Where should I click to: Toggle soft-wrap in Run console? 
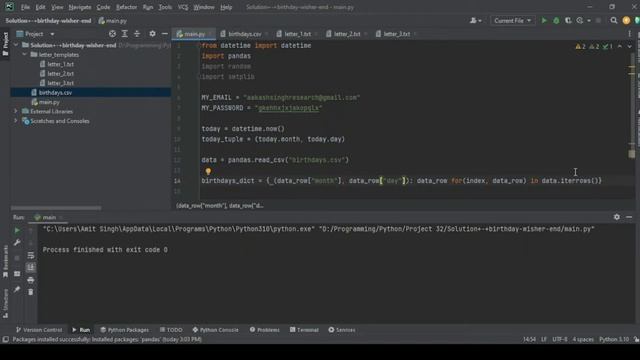click(31, 256)
